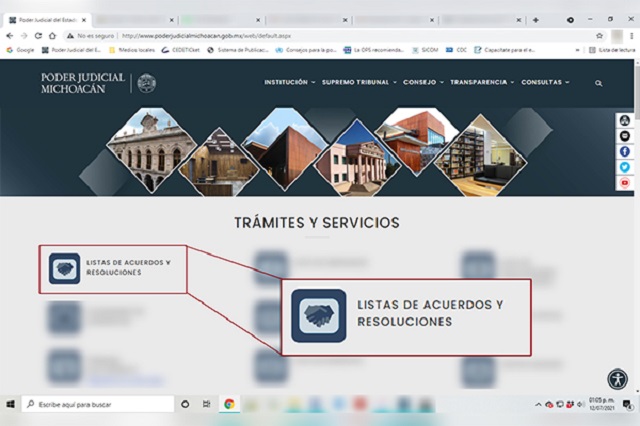Expand the SUPREMO TRIBUNAL menu
Screen dimensions: 640x426
pyautogui.click(x=359, y=82)
